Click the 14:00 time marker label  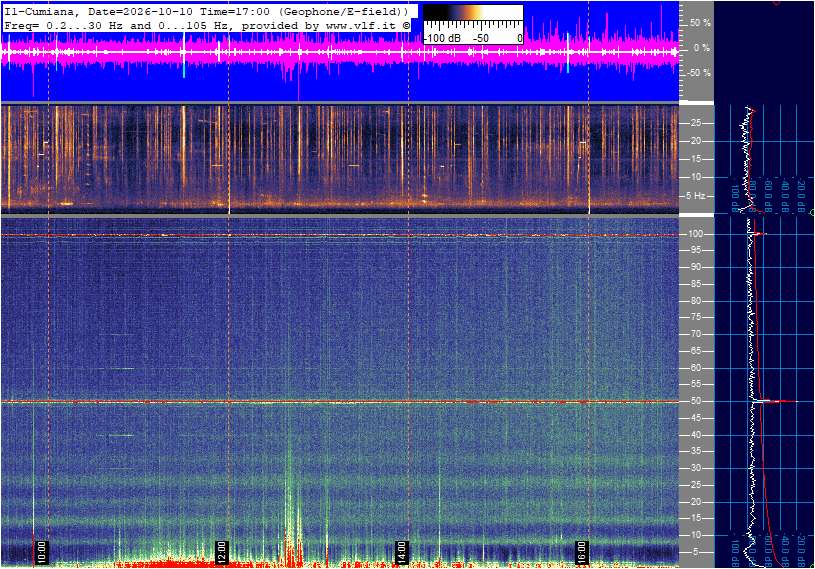[x=401, y=551]
